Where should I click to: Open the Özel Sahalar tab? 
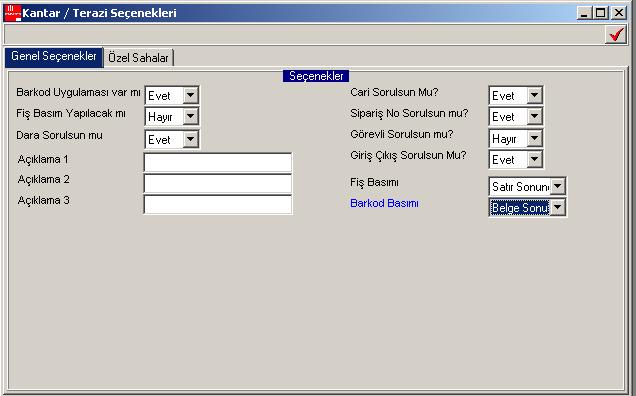[x=138, y=58]
